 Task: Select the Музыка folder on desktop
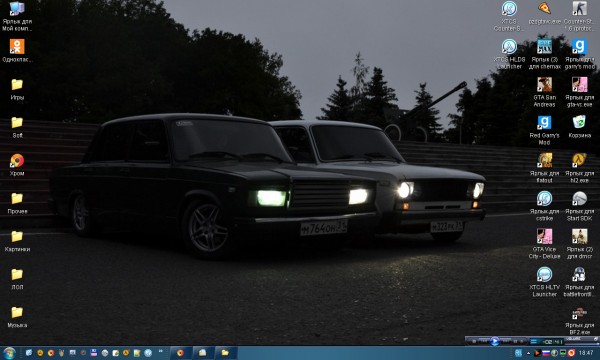(17, 317)
